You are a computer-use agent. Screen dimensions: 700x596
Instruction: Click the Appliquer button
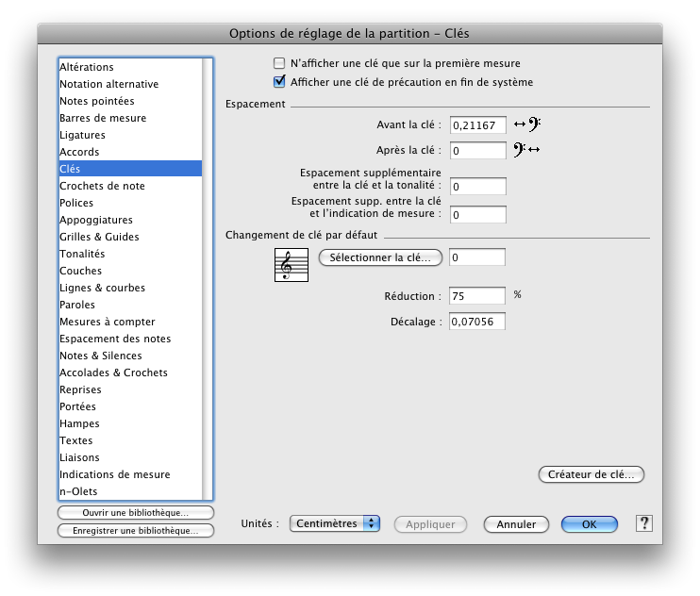(x=430, y=524)
